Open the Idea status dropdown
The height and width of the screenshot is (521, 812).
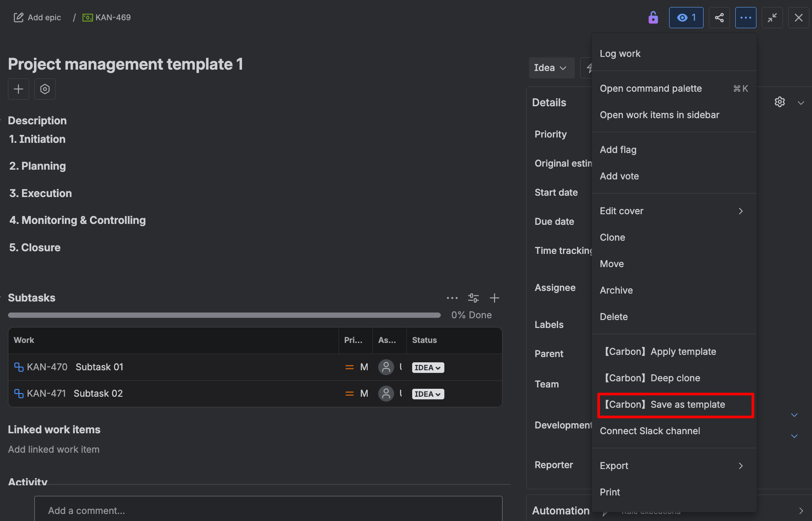[551, 68]
